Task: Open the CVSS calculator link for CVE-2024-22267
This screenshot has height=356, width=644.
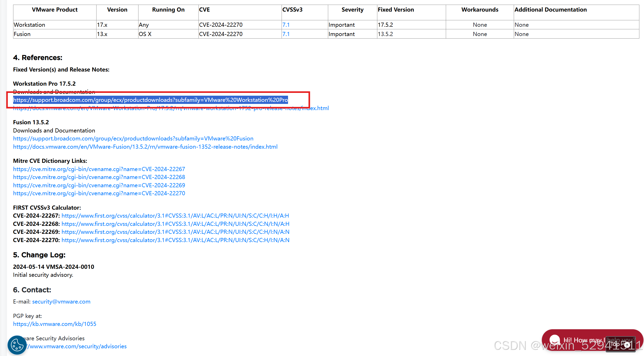Action: 175,216
